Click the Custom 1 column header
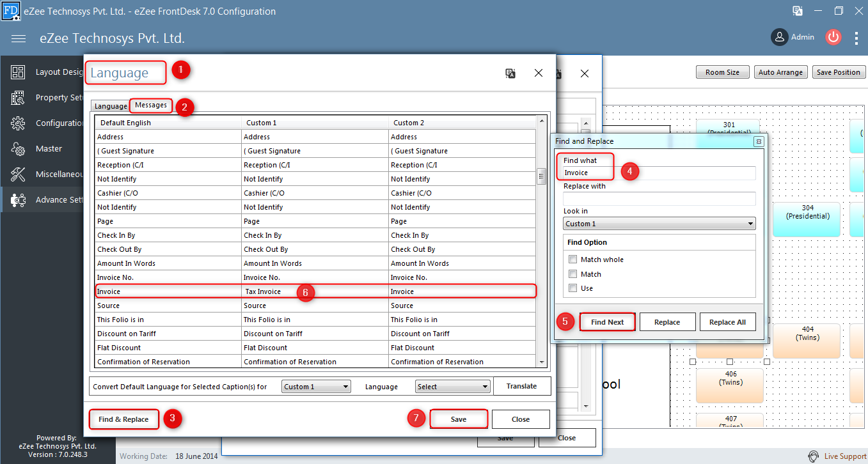This screenshot has height=464, width=868. pos(315,123)
